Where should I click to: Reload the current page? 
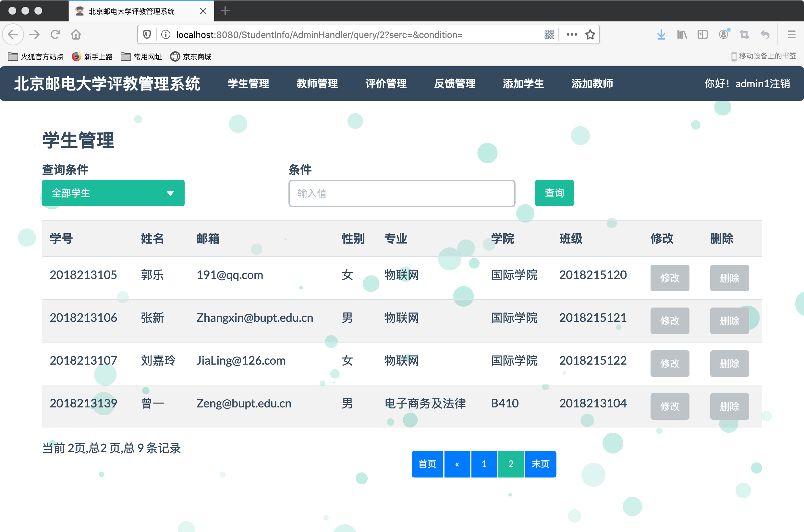[55, 34]
